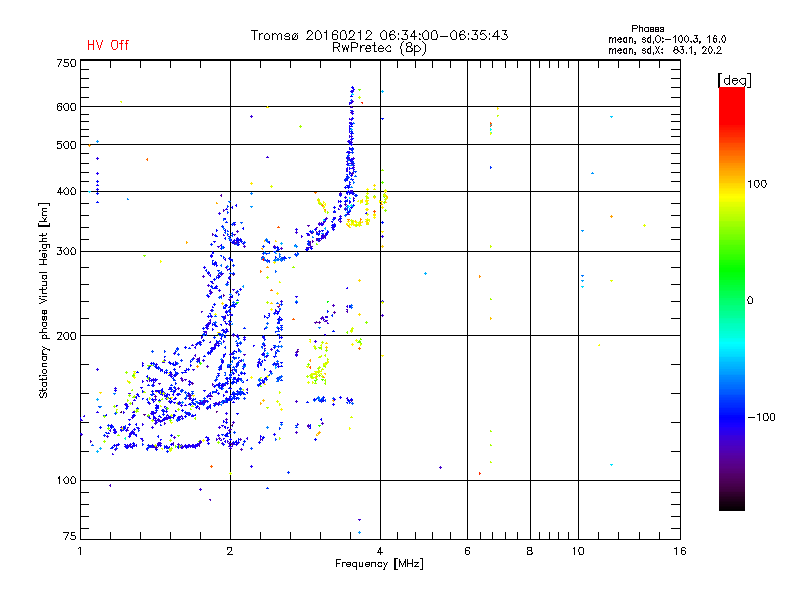Click the x-axis tick label '4'
This screenshot has height=600, width=800.
380,551
